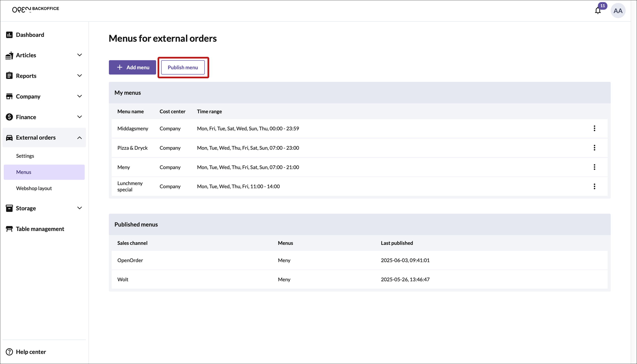Click the Sales channel column header
The height and width of the screenshot is (364, 637).
click(x=132, y=243)
